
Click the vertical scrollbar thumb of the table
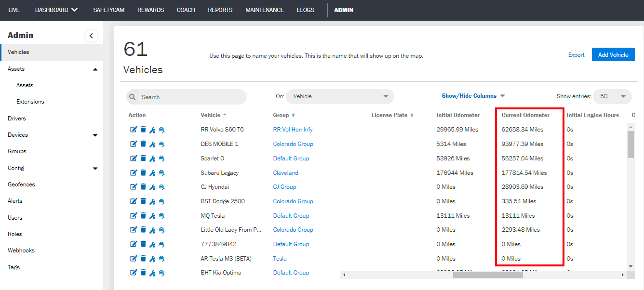pyautogui.click(x=631, y=144)
